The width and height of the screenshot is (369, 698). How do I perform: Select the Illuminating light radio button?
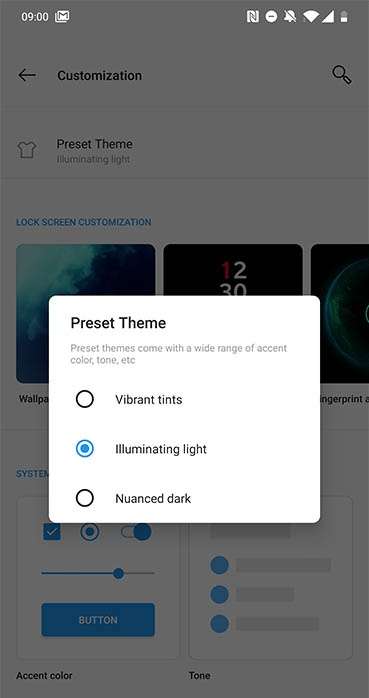point(85,449)
